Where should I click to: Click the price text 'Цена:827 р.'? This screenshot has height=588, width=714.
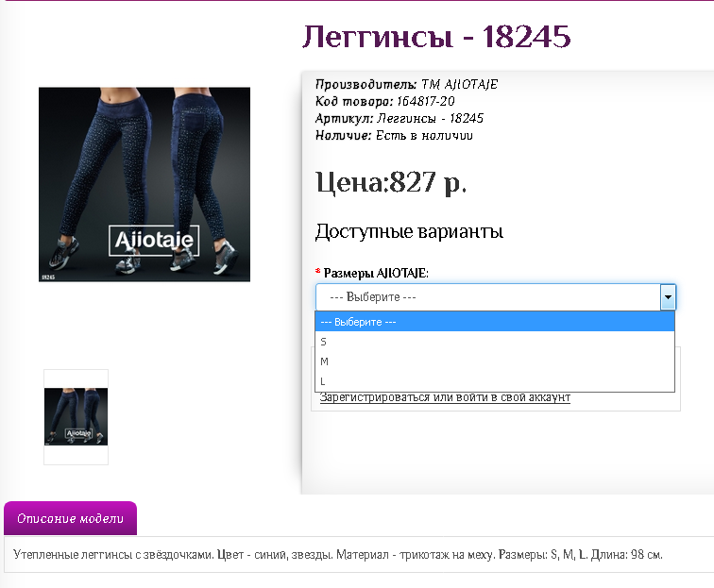point(391,182)
